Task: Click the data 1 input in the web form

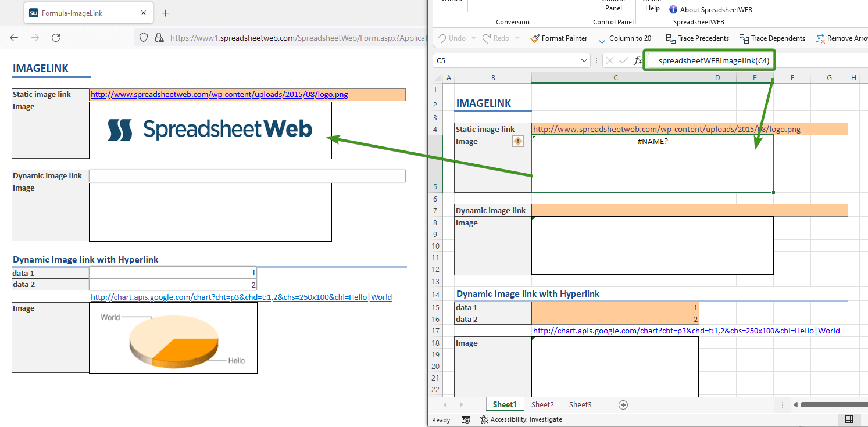Action: click(x=173, y=272)
